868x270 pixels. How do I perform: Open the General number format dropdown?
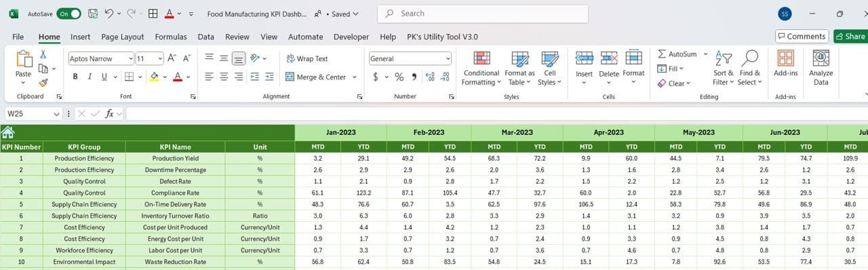point(447,59)
